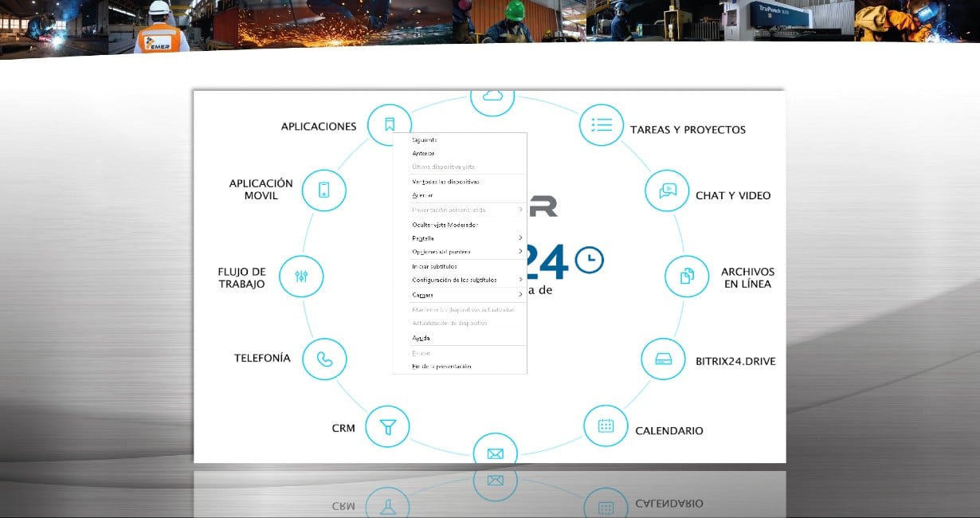Click the Bitrix24.Drive disk icon
Screen dimensions: 980x518
click(663, 359)
